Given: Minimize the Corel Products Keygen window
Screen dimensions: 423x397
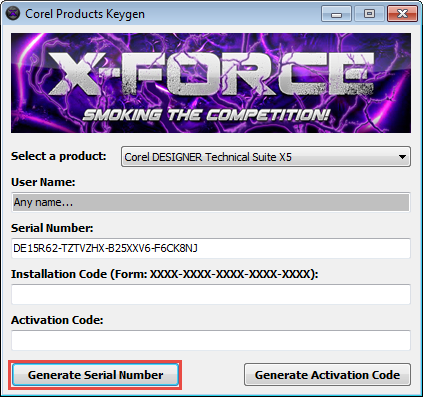Looking at the screenshot, I should click(x=336, y=14).
